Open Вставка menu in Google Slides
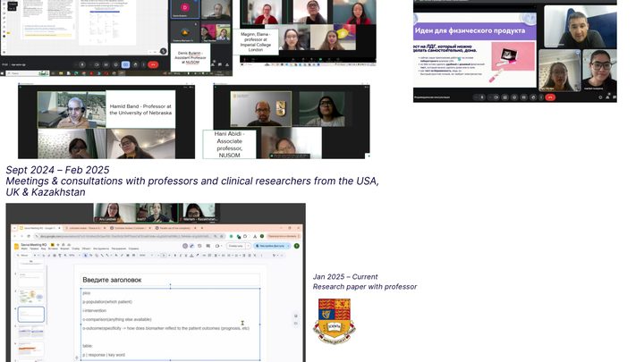Screen dimensions: 644x362 53,248
